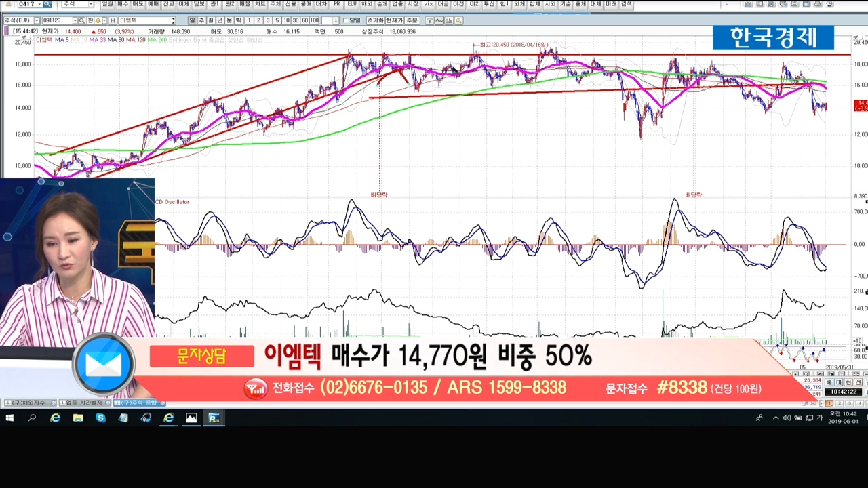The width and height of the screenshot is (868, 488).
Task: Switch chart to daily (일) period
Action: pos(192,20)
